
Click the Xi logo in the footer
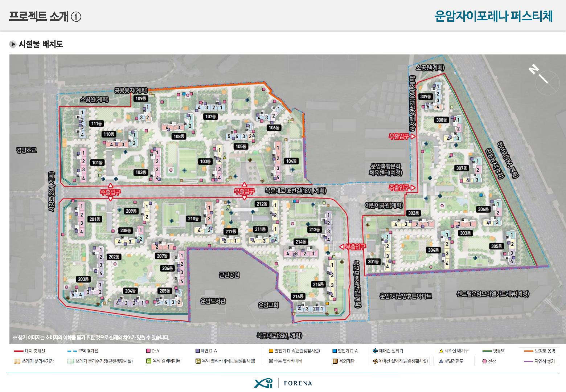tap(263, 383)
